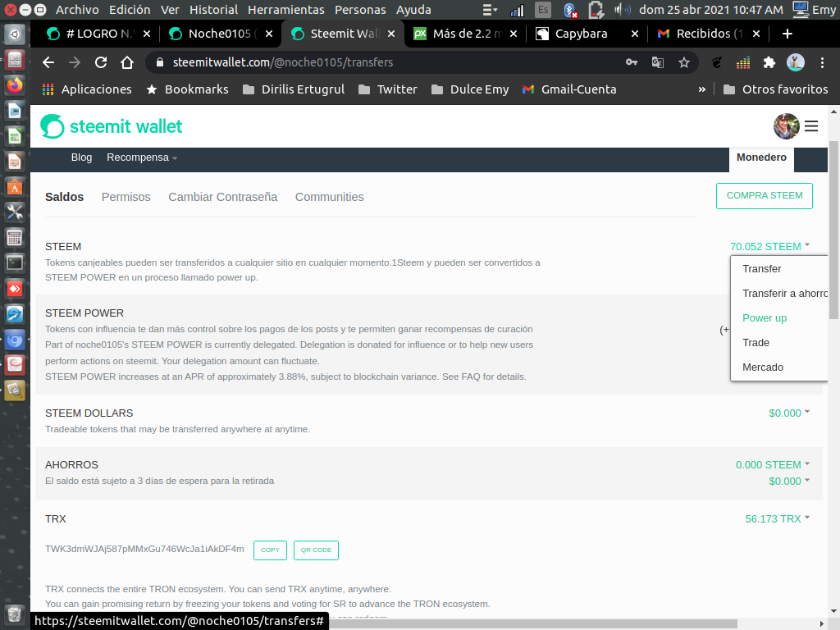This screenshot has height=630, width=840.
Task: Open the Herramientas menu
Action: pos(286,10)
